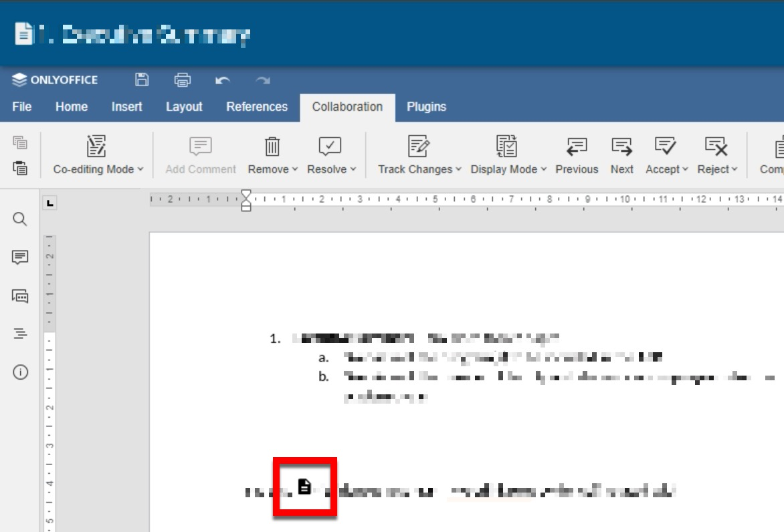The height and width of the screenshot is (532, 784).
Task: Jump to the Next change
Action: pyautogui.click(x=621, y=155)
